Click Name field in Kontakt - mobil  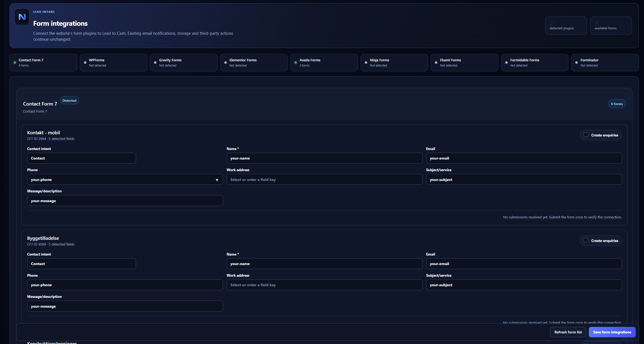325,158
